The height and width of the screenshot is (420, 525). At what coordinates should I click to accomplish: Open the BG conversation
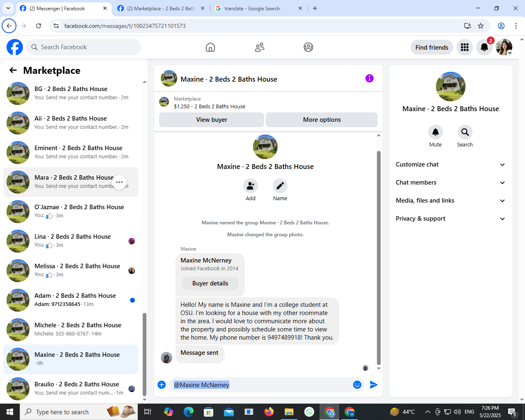(x=71, y=94)
